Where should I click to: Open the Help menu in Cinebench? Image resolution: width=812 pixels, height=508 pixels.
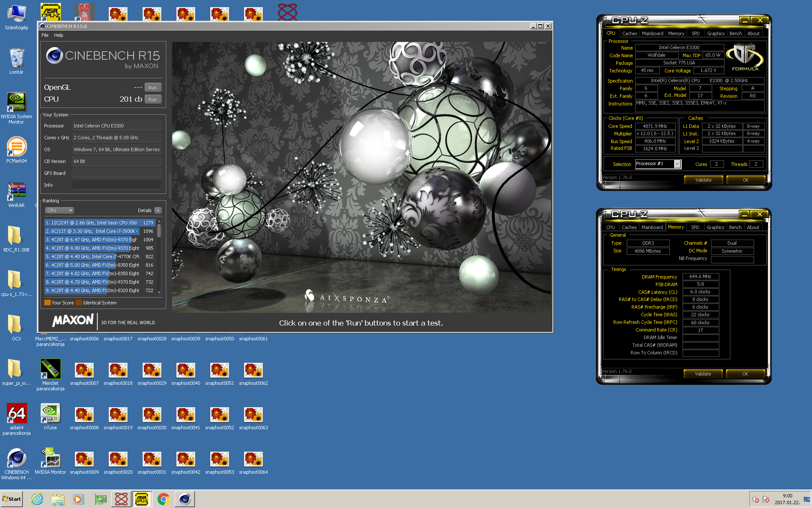coord(59,35)
